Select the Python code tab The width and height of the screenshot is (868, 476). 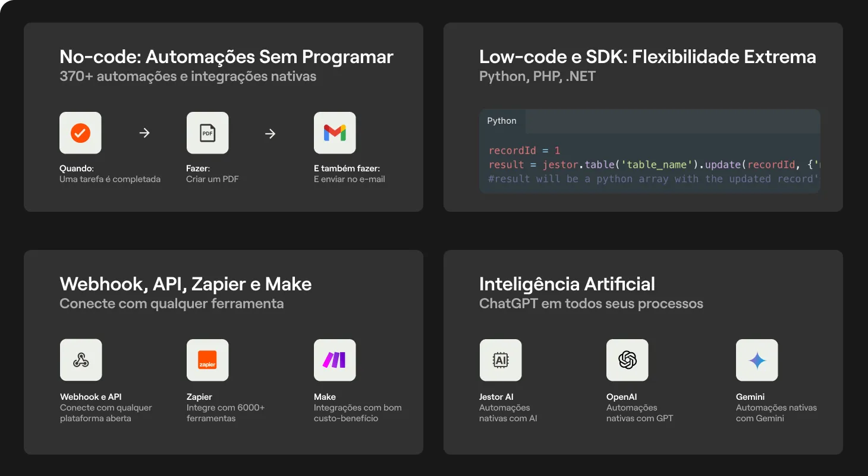(x=502, y=121)
